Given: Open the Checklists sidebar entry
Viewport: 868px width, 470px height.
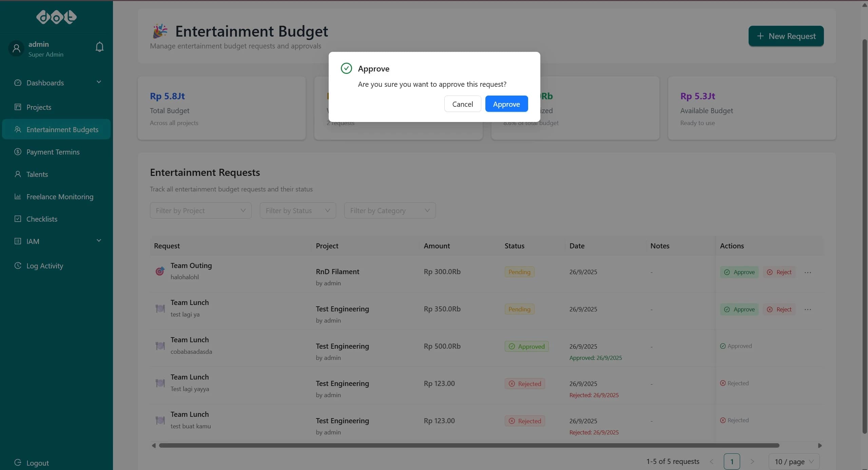Looking at the screenshot, I should click(x=41, y=219).
